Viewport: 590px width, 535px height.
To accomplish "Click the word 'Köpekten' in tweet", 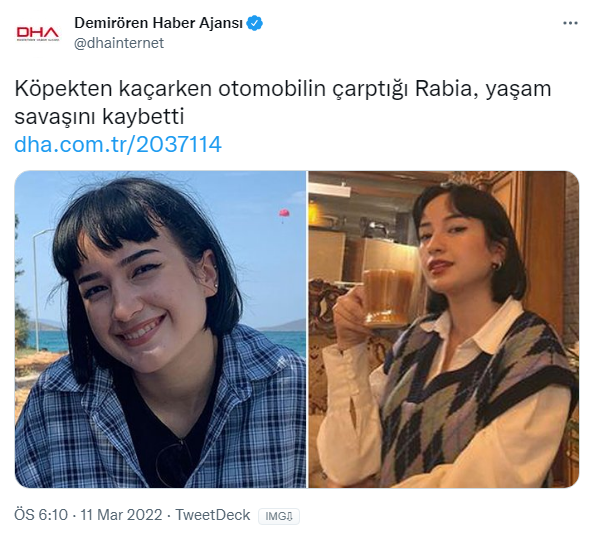I will pos(63,89).
